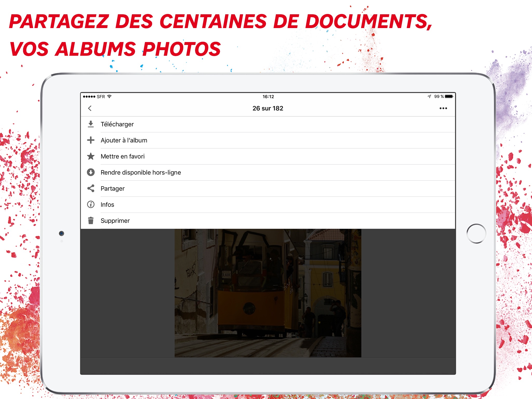Toggle Mettre en favori

[123, 156]
